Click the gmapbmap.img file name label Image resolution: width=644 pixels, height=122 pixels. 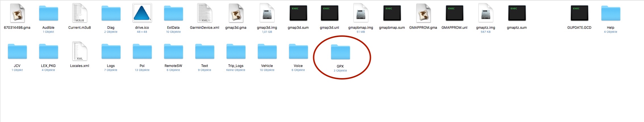(361, 28)
